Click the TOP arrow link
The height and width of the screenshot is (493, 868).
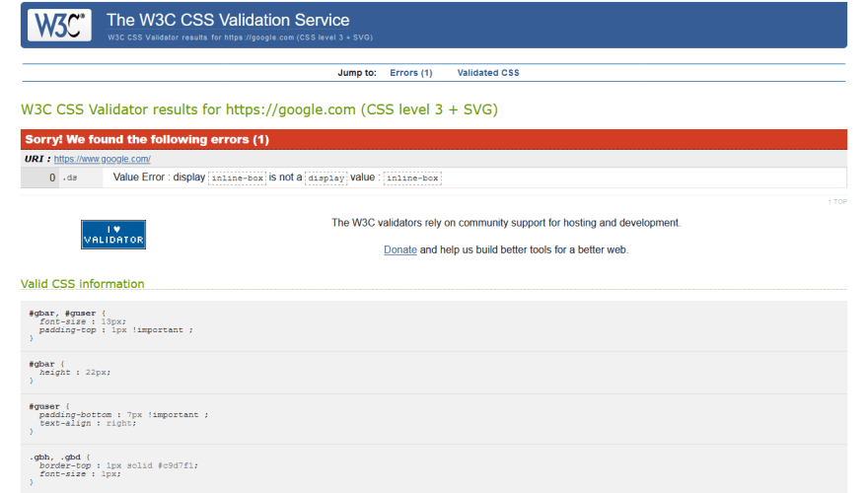click(x=837, y=201)
